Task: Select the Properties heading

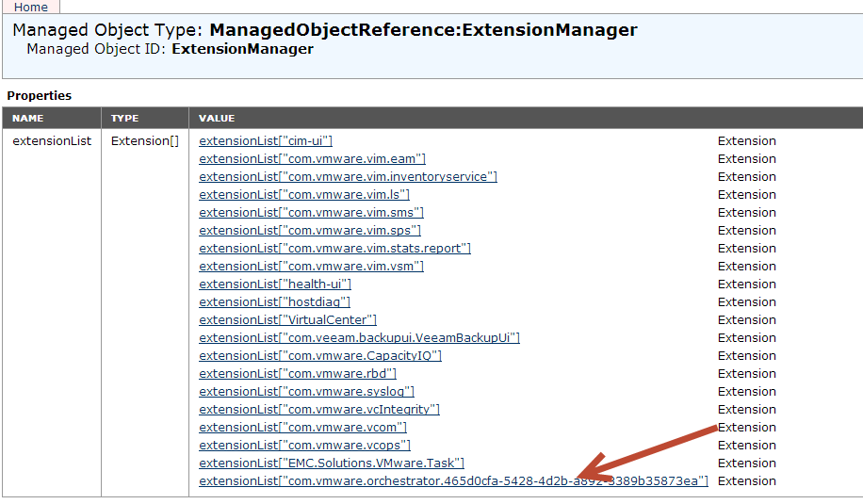Action: (39, 96)
